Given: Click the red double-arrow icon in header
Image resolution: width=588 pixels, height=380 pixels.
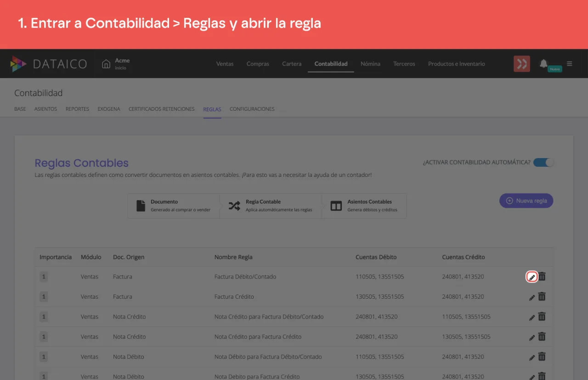Looking at the screenshot, I should [x=522, y=63].
